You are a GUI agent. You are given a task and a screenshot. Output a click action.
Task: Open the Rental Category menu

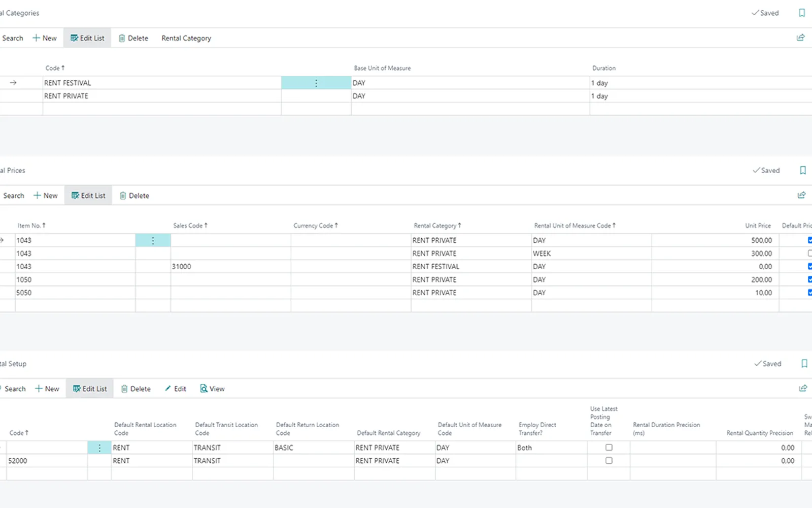(186, 38)
